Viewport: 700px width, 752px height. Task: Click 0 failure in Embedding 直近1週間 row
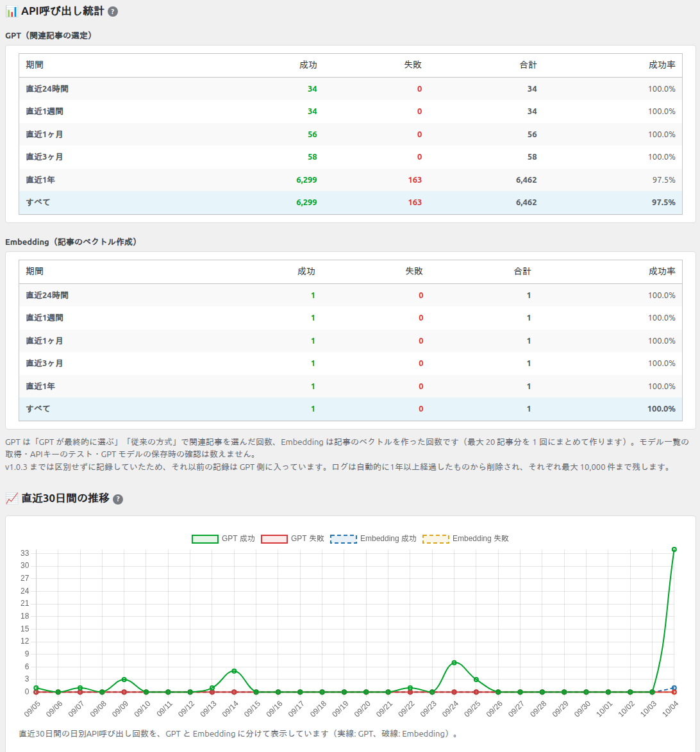(421, 317)
